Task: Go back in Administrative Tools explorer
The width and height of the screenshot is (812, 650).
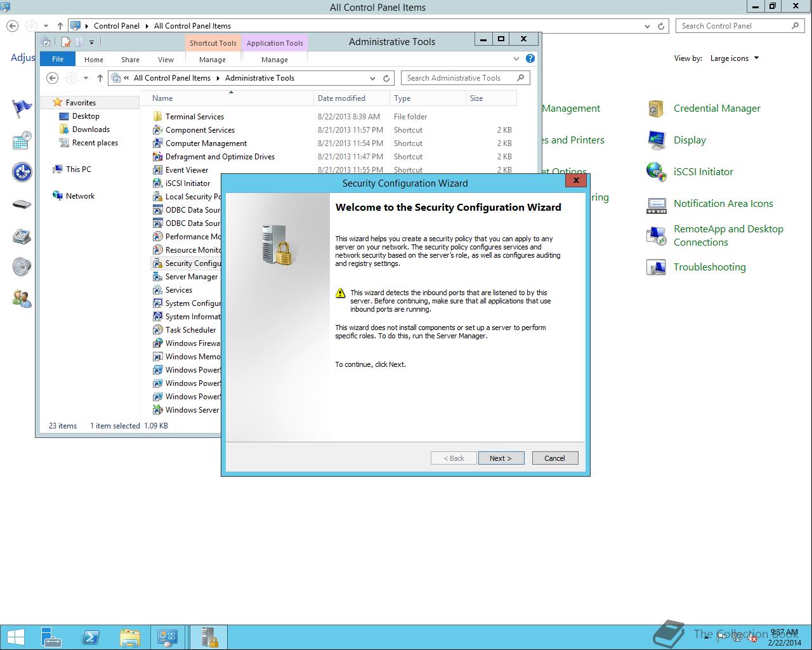Action: 53,78
